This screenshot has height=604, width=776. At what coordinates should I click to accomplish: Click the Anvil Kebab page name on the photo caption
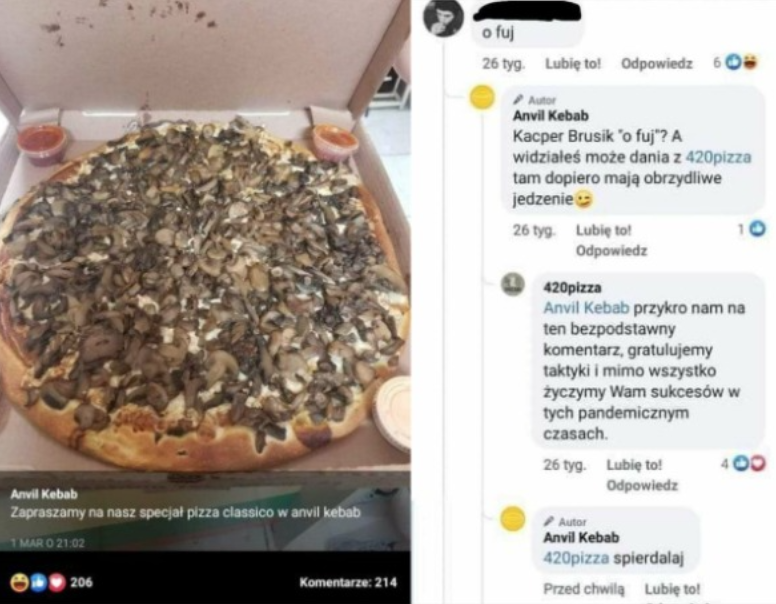click(x=44, y=494)
